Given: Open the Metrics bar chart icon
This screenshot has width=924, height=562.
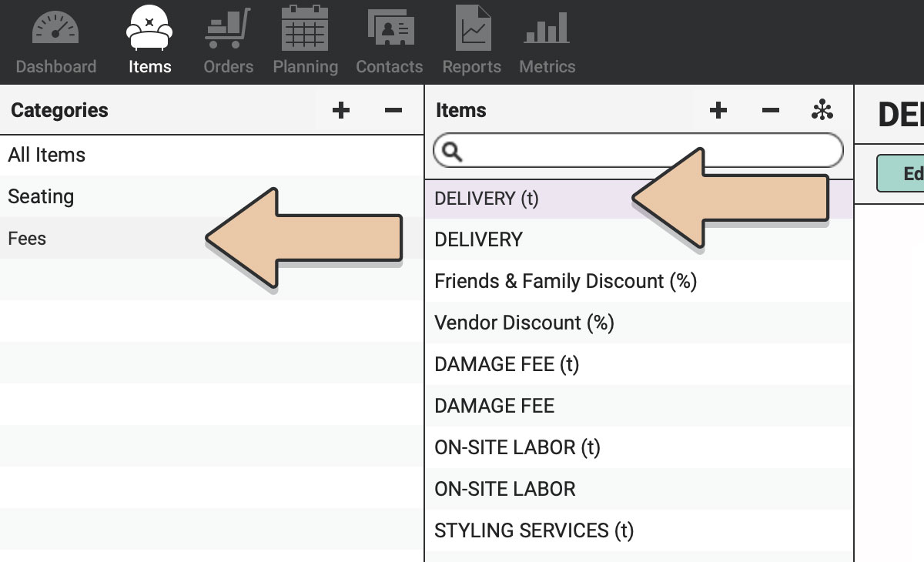Looking at the screenshot, I should (x=547, y=28).
